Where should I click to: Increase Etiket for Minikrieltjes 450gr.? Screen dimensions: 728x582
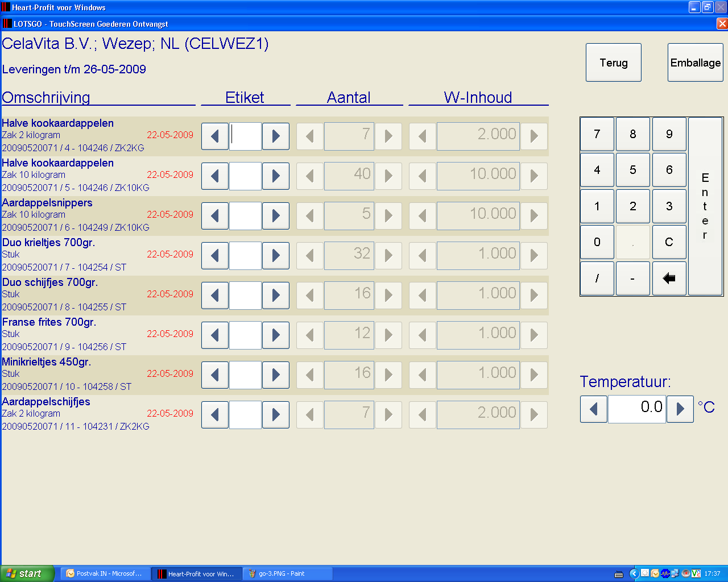click(x=276, y=375)
